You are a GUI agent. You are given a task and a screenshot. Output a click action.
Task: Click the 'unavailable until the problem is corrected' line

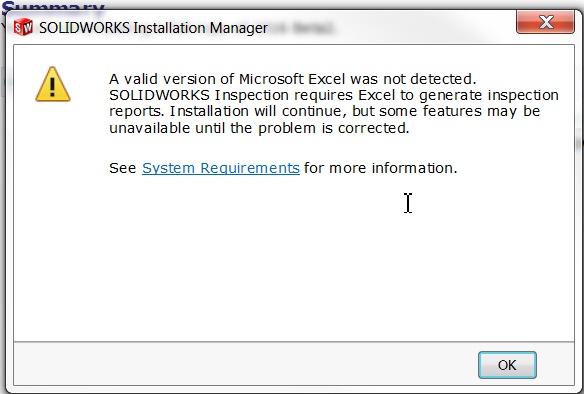pos(259,128)
